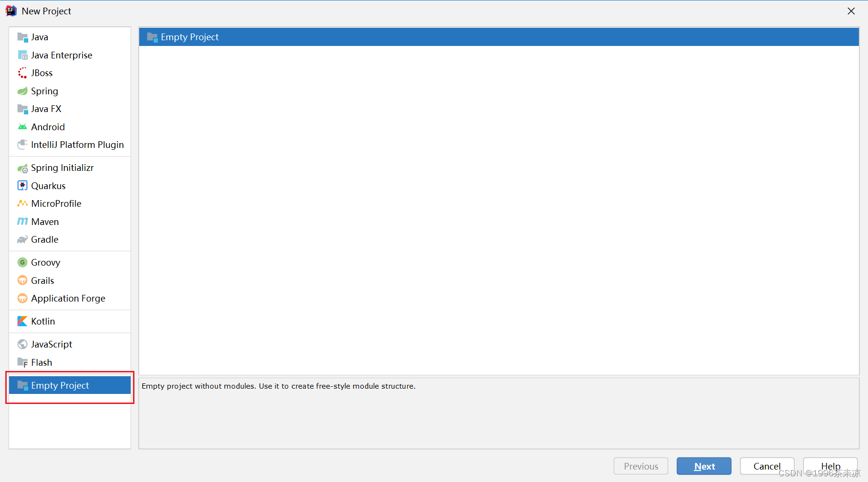Select IntelliJ Platform Plugin entry
The height and width of the screenshot is (482, 868).
(x=70, y=145)
